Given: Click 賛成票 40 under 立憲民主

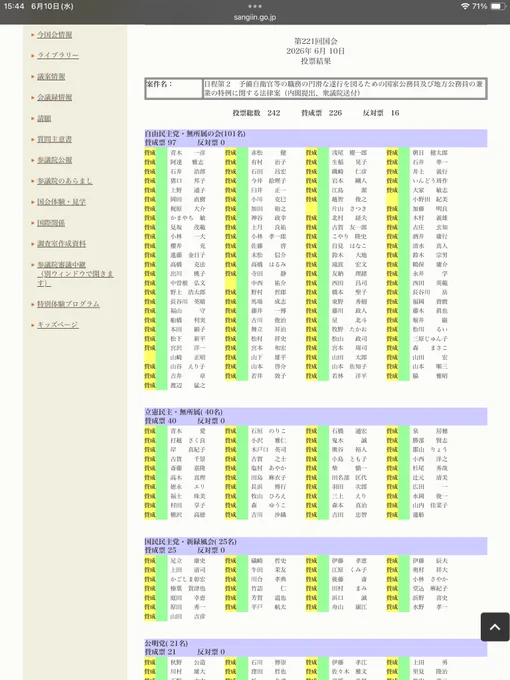Looking at the screenshot, I should [x=160, y=421].
